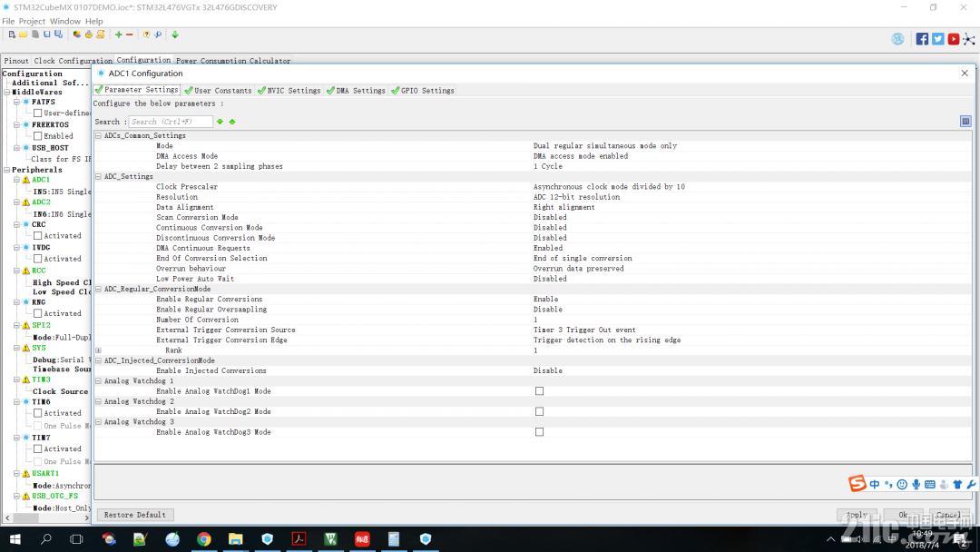This screenshot has height=552, width=980.
Task: Click the configuration tree horizontal scrollbar
Action: coord(47,518)
